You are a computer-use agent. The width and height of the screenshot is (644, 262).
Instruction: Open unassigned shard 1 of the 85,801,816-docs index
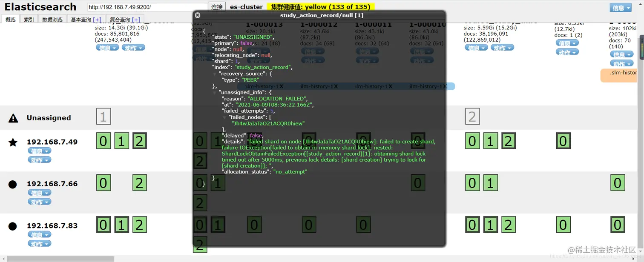pos(103,117)
